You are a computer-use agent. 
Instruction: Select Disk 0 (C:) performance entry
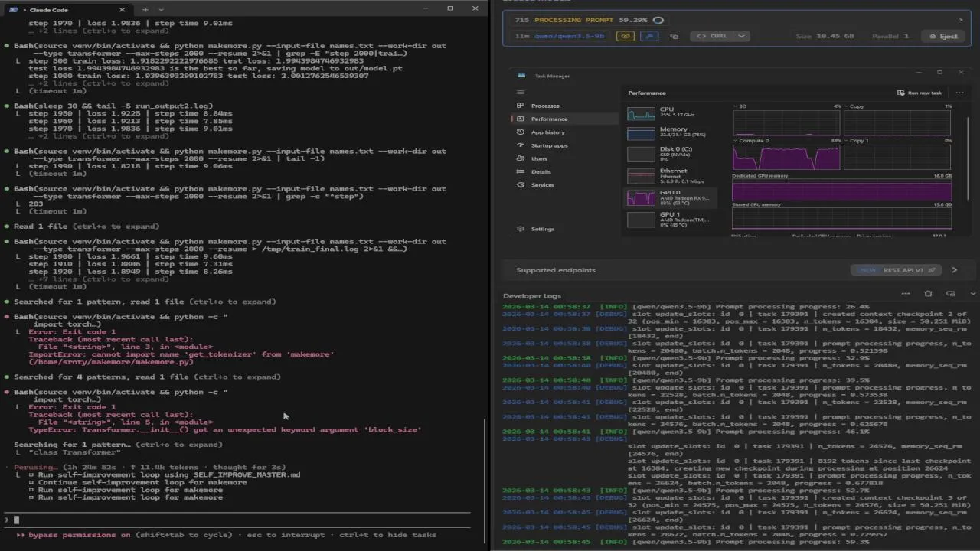(x=671, y=153)
